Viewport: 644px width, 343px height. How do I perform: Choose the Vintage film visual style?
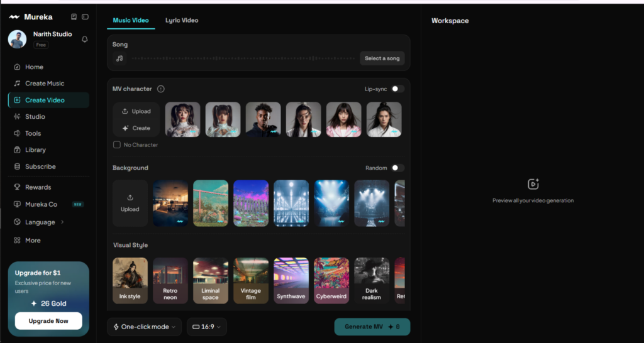pos(251,281)
